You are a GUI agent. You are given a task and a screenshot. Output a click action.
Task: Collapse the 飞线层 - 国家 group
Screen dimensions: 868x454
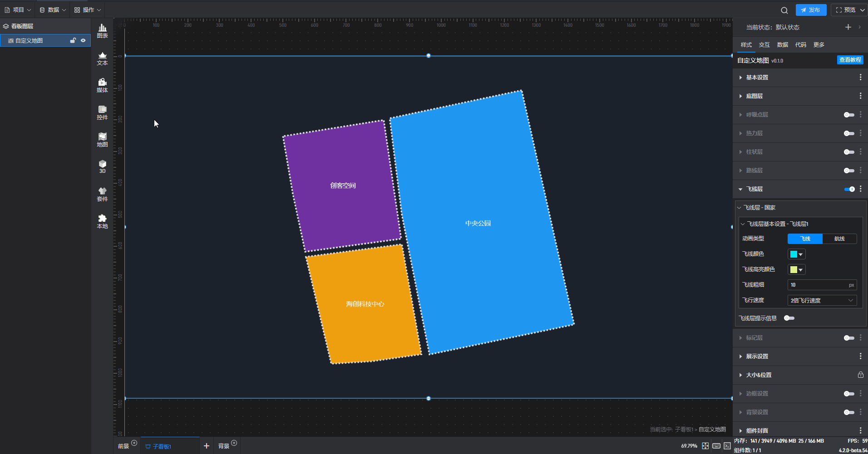pos(739,208)
